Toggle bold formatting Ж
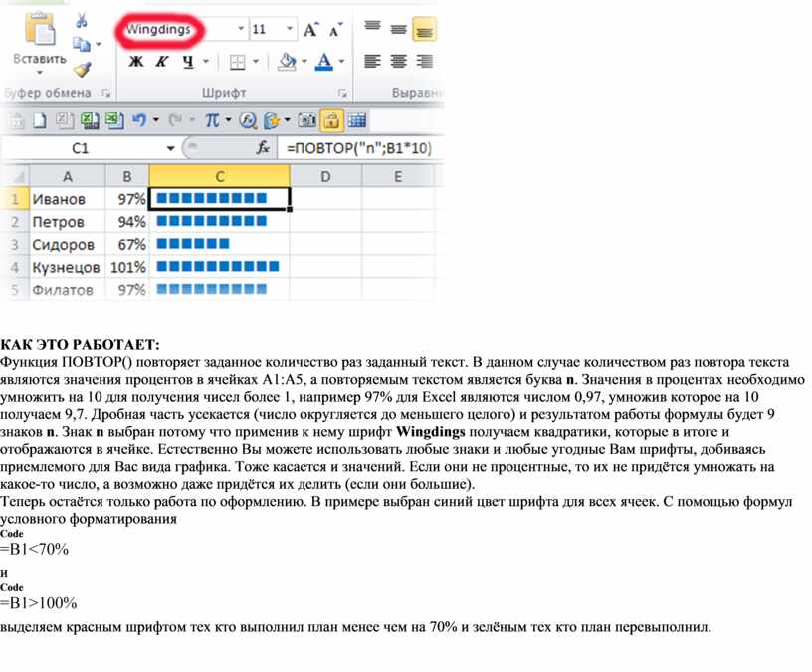The width and height of the screenshot is (812, 672). tap(135, 61)
